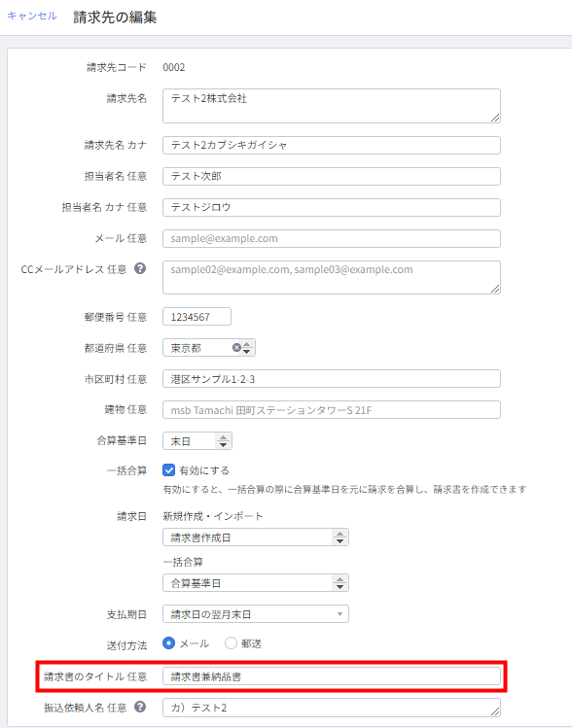
Task: Click the 振込依頼人名 text area
Action: 332,708
